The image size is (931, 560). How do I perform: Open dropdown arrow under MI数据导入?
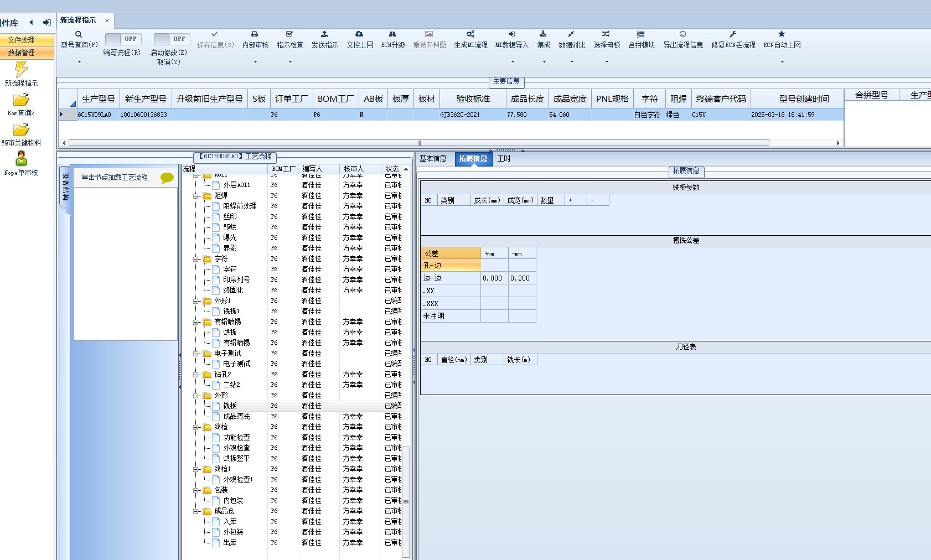point(512,61)
